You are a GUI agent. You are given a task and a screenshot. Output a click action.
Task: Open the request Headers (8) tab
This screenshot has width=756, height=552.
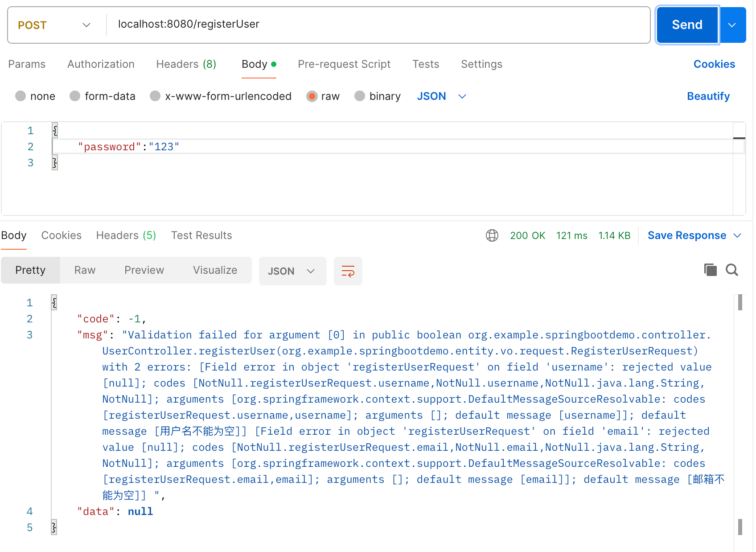pos(186,64)
